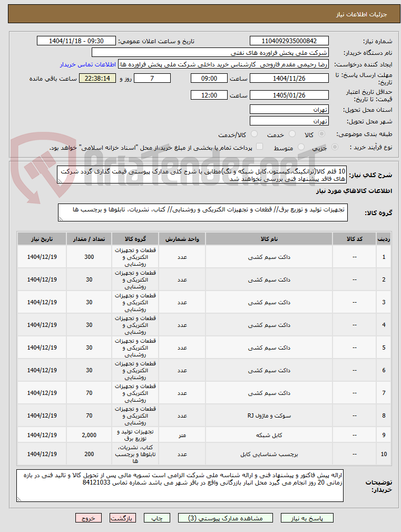The width and height of the screenshot is (401, 532).
Task: Click the days remaining field showing 7
Action: pyautogui.click(x=152, y=79)
